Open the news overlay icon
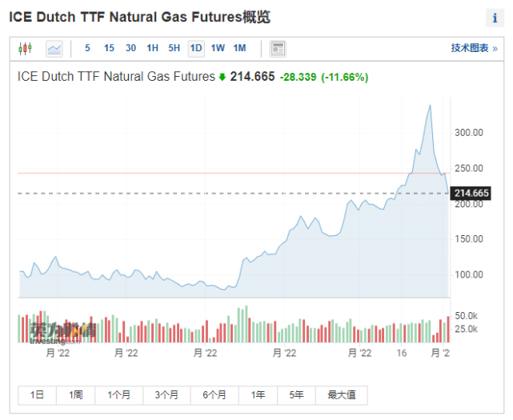 278,48
